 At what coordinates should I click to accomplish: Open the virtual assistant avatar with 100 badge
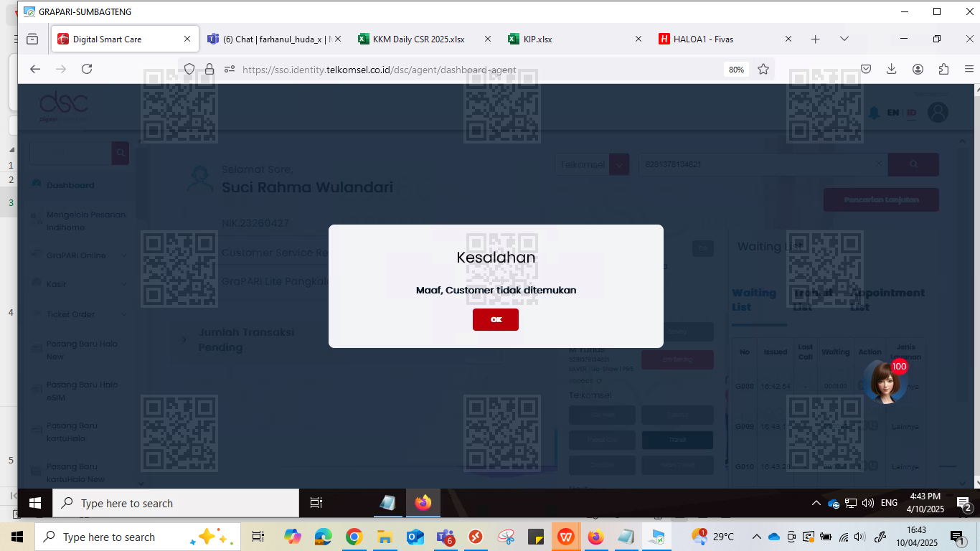[x=885, y=381]
